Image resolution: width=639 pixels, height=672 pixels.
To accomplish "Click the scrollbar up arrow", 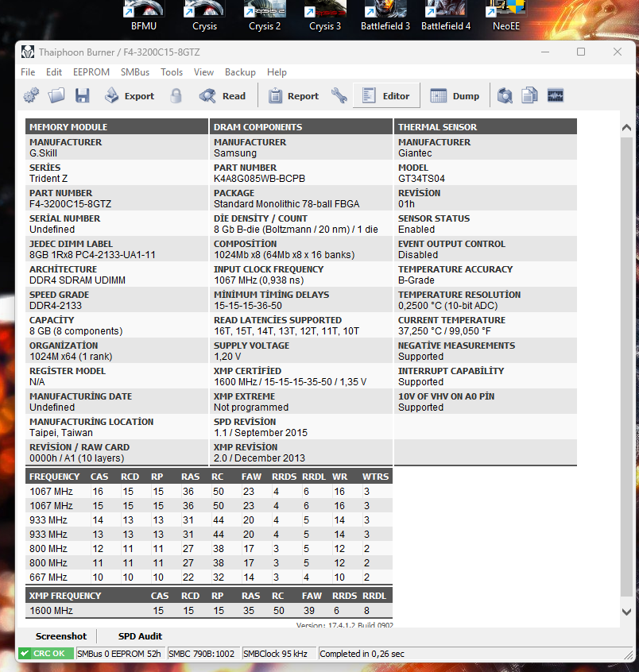I will click(626, 127).
